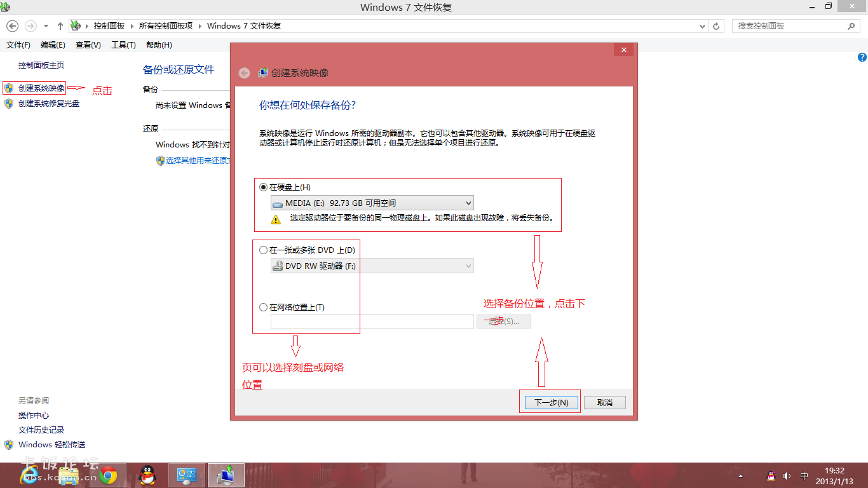Click the Internet Explorer taskbar icon
Image resolution: width=868 pixels, height=488 pixels.
tap(29, 475)
